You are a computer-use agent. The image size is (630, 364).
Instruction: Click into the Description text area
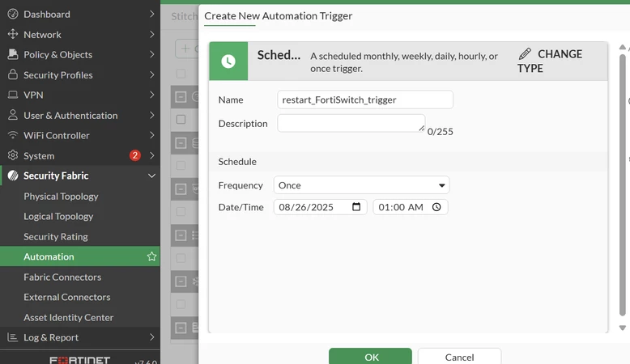351,123
